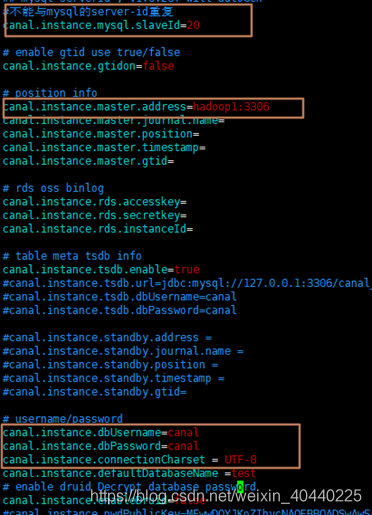
Task: Click the #canal.instance.standby.gtid= line
Action: click(x=95, y=392)
